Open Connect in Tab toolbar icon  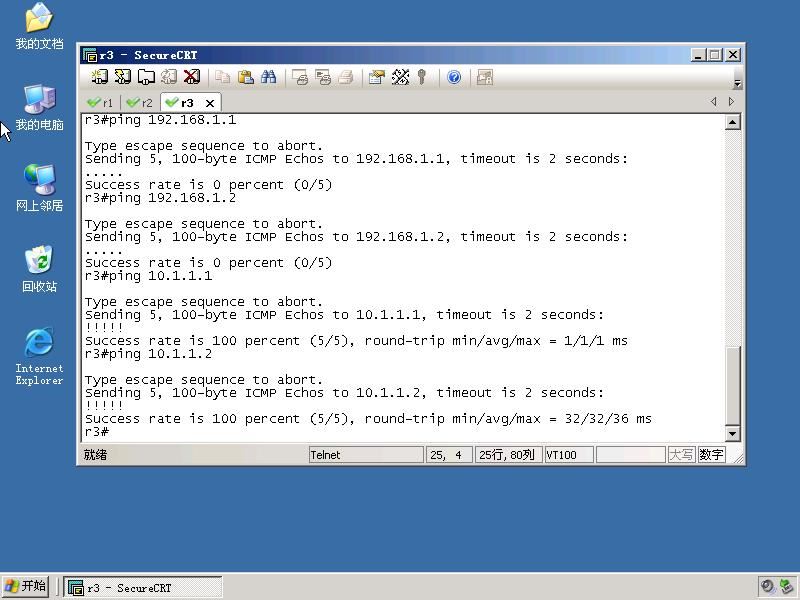click(x=146, y=77)
